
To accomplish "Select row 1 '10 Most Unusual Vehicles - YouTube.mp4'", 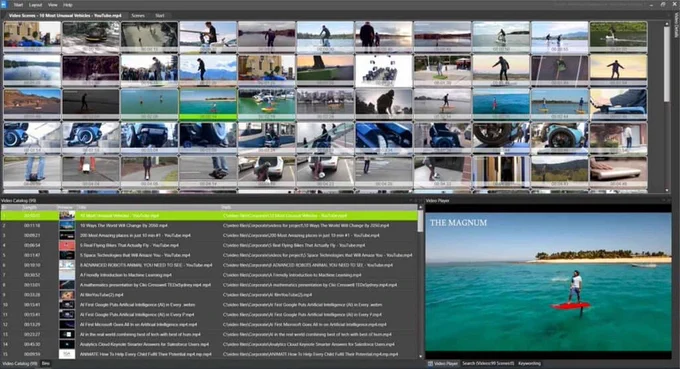I will pos(209,216).
